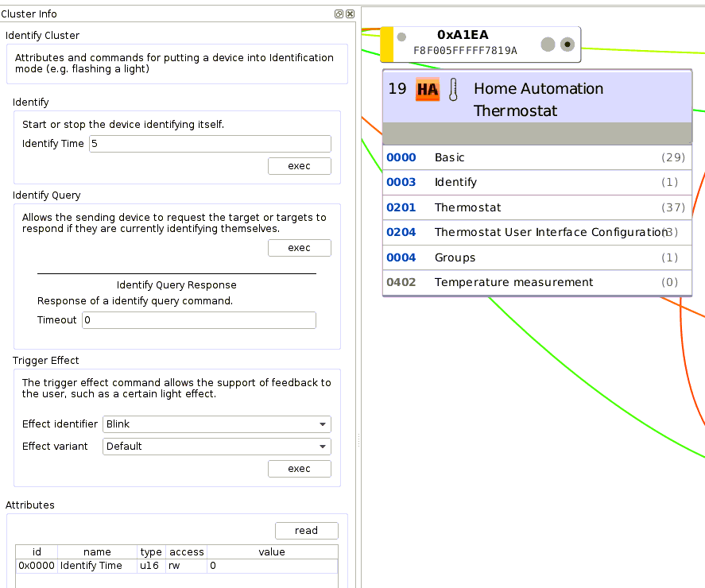Open the Effect variant dropdown

[217, 447]
